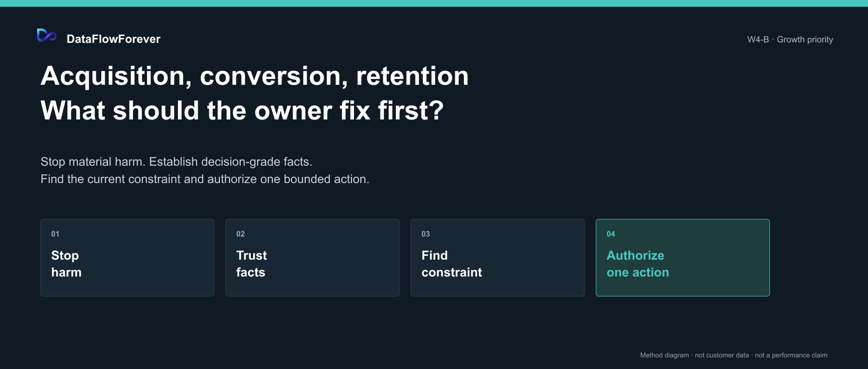This screenshot has width=868, height=369.
Task: Open the Stop harm step card
Action: (127, 258)
